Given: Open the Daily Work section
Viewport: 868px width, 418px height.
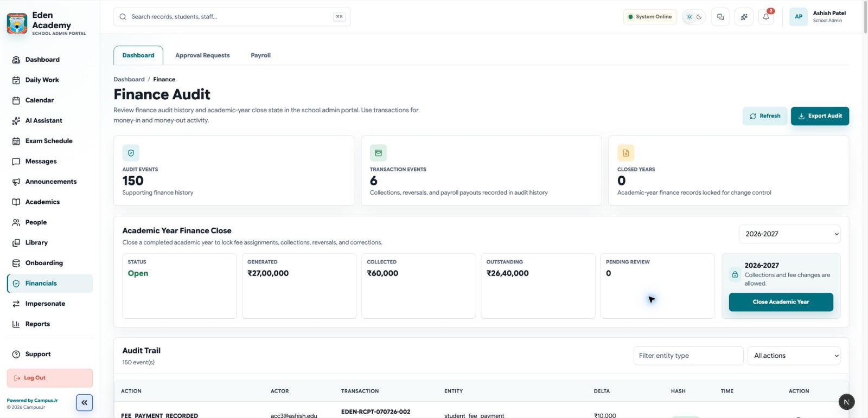Looking at the screenshot, I should pyautogui.click(x=49, y=80).
